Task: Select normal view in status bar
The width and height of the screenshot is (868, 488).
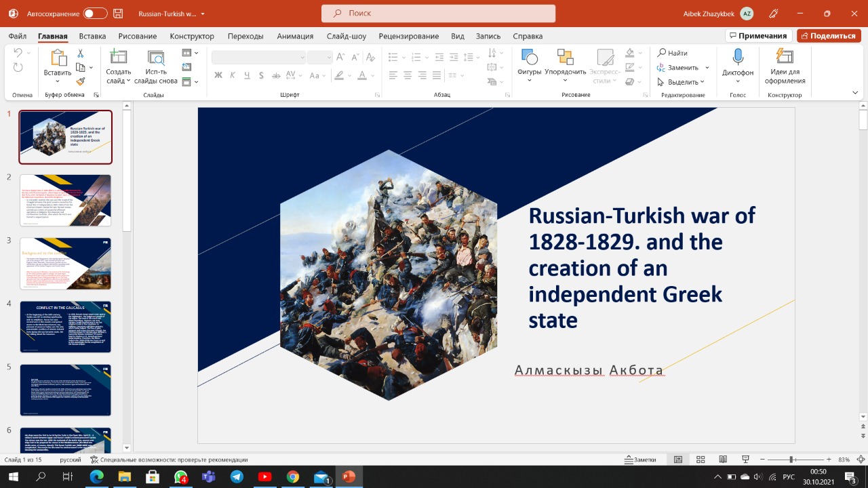Action: [x=678, y=460]
